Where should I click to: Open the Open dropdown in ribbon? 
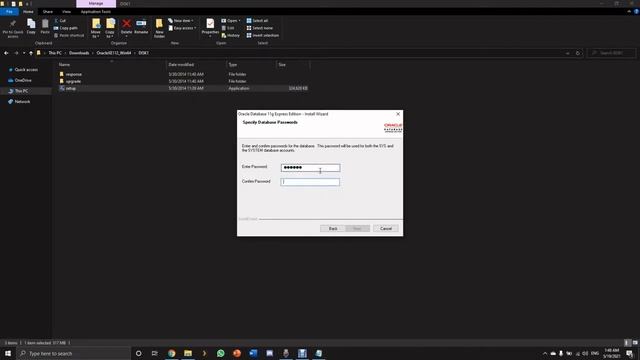click(231, 20)
